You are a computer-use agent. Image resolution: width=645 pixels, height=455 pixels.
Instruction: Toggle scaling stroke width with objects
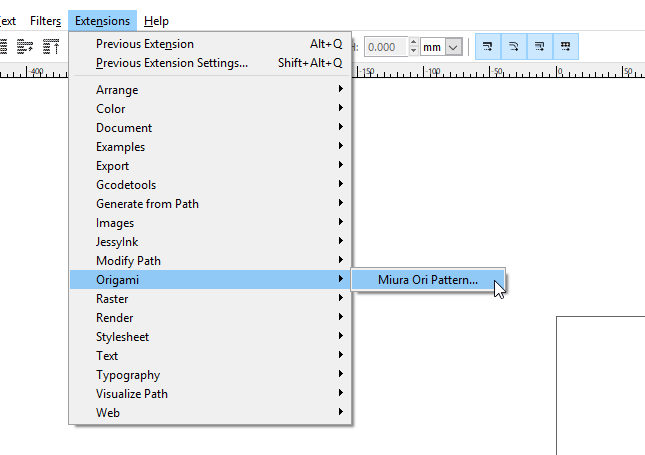pos(488,47)
